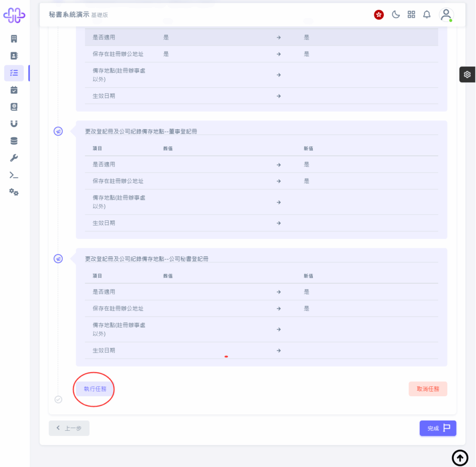Click 是否適用 row in 董事登記冊 table
Image resolution: width=476 pixels, height=467 pixels.
pos(261,164)
